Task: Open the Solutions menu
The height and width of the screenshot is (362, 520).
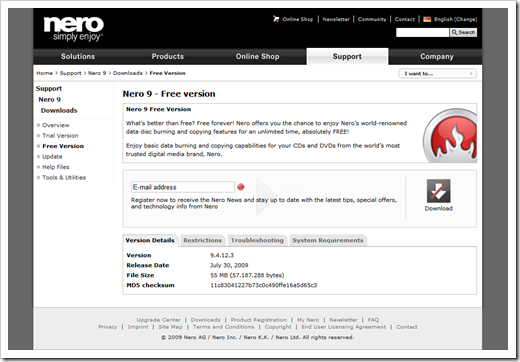Action: tap(78, 56)
